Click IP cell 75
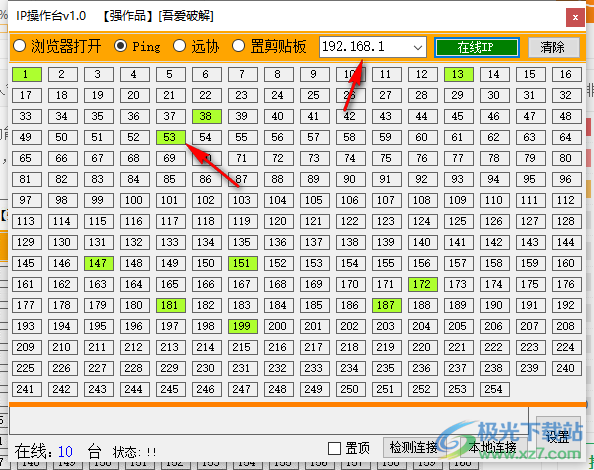The width and height of the screenshot is (594, 470). (386, 158)
